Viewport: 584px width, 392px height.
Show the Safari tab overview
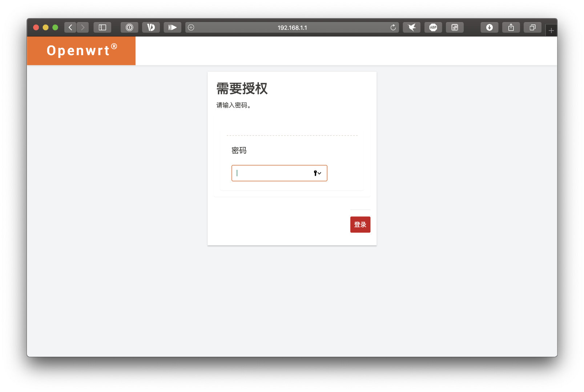[532, 28]
